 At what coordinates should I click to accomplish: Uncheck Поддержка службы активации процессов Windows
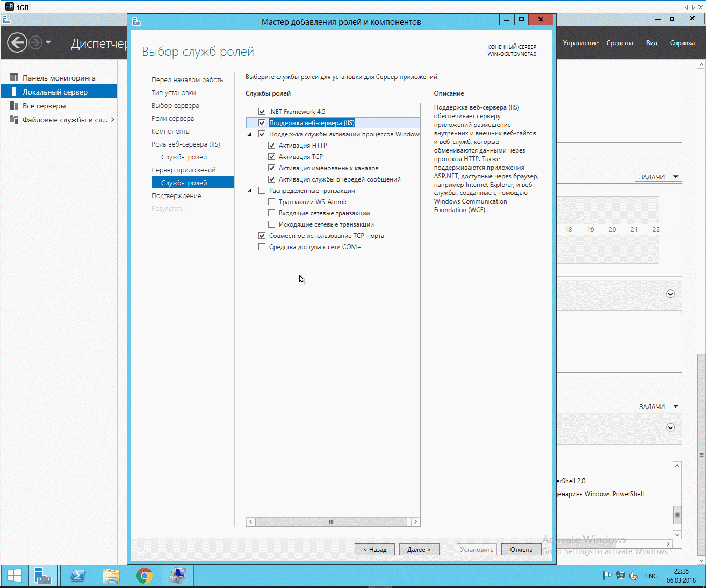[262, 134]
